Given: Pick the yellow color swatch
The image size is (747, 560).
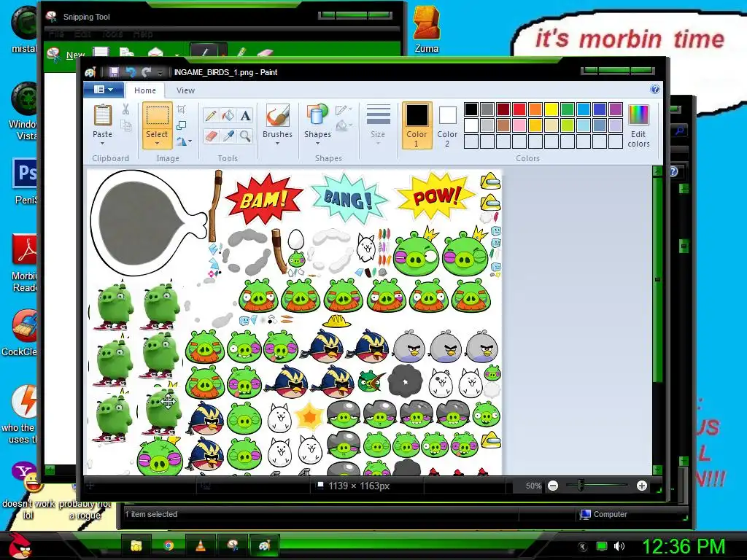Looking at the screenshot, I should click(x=551, y=109).
